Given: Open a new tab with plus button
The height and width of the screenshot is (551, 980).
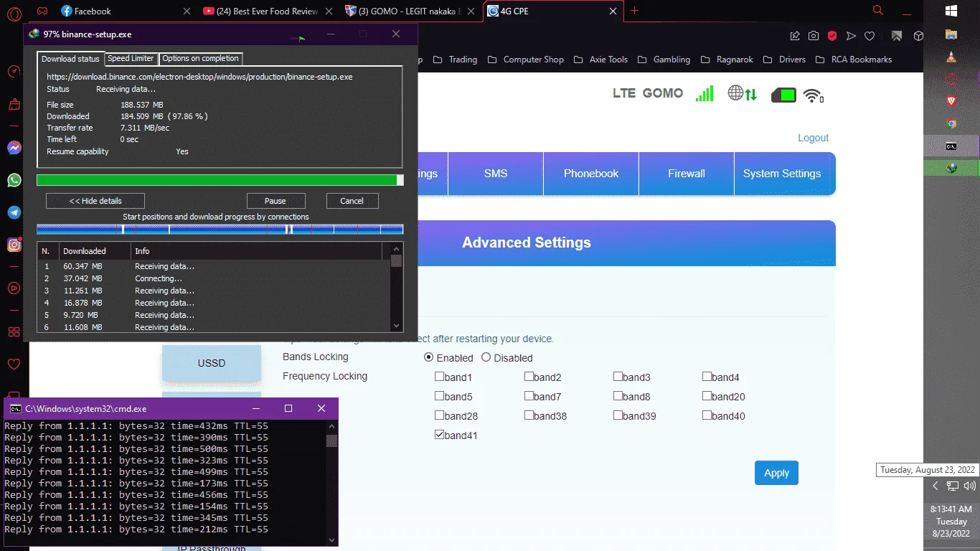Looking at the screenshot, I should coord(634,11).
